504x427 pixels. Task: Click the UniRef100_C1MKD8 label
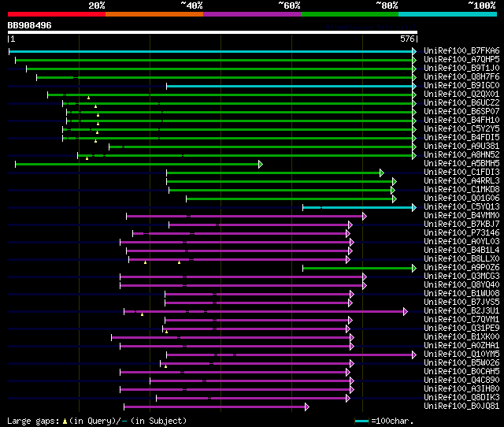click(461, 190)
